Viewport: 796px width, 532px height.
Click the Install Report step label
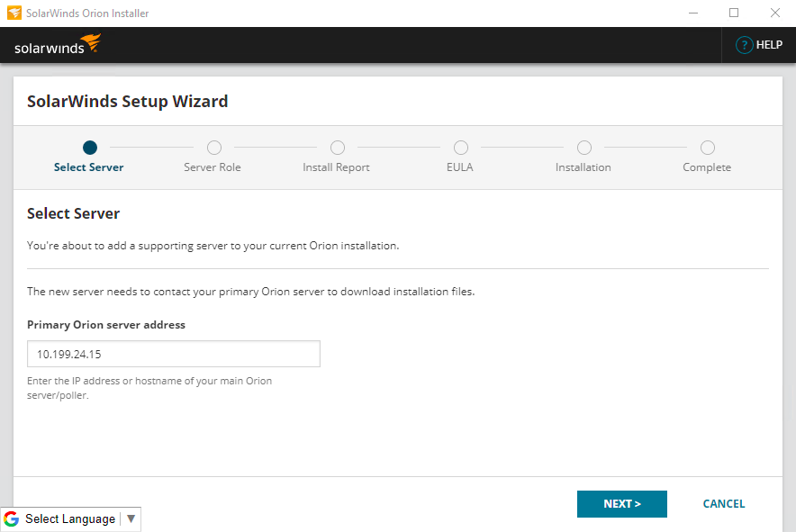click(336, 167)
